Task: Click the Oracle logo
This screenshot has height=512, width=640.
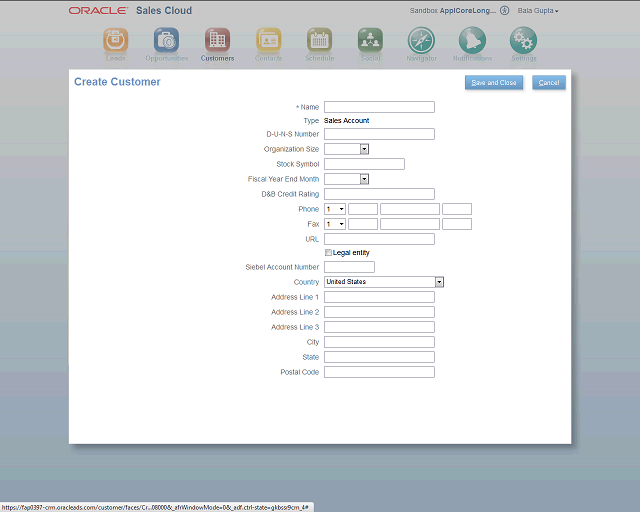Action: pyautogui.click(x=98, y=11)
